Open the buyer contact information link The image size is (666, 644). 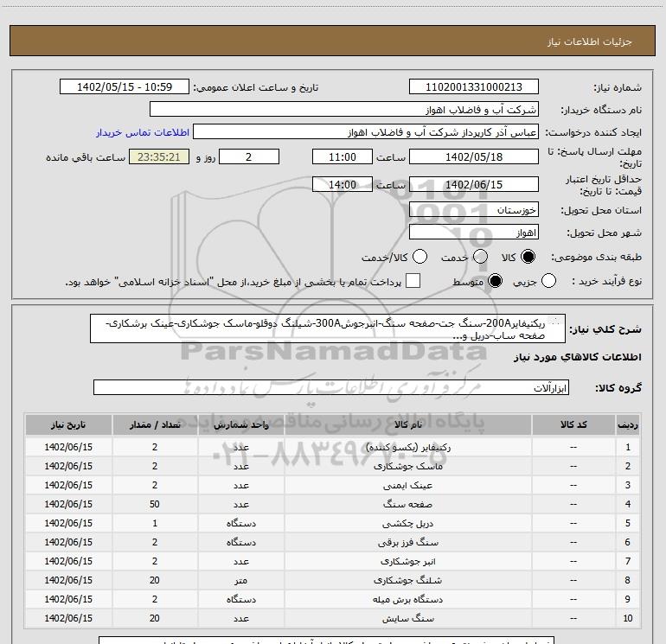pyautogui.click(x=143, y=132)
